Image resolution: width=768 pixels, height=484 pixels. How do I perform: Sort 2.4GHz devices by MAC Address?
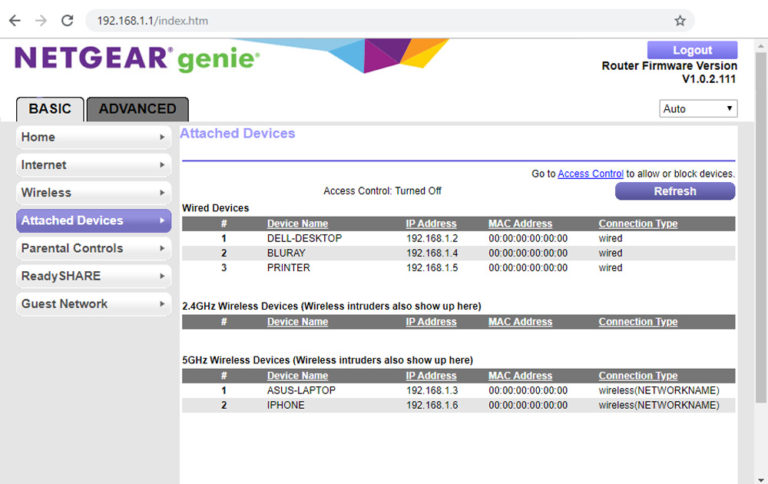pos(520,322)
